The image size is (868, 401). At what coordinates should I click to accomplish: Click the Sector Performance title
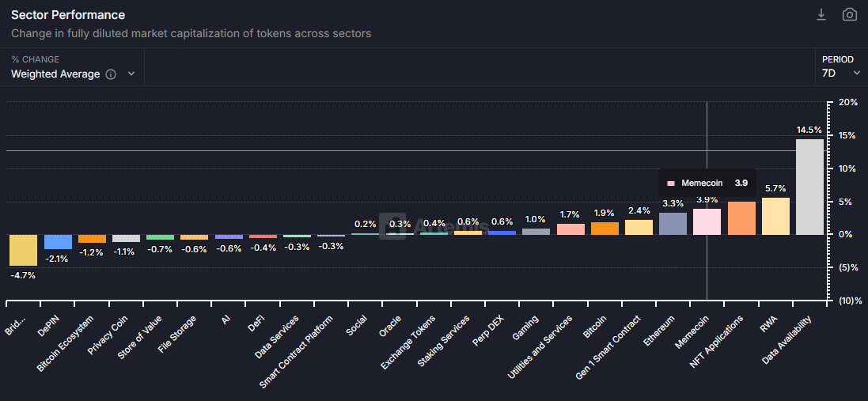coord(68,15)
